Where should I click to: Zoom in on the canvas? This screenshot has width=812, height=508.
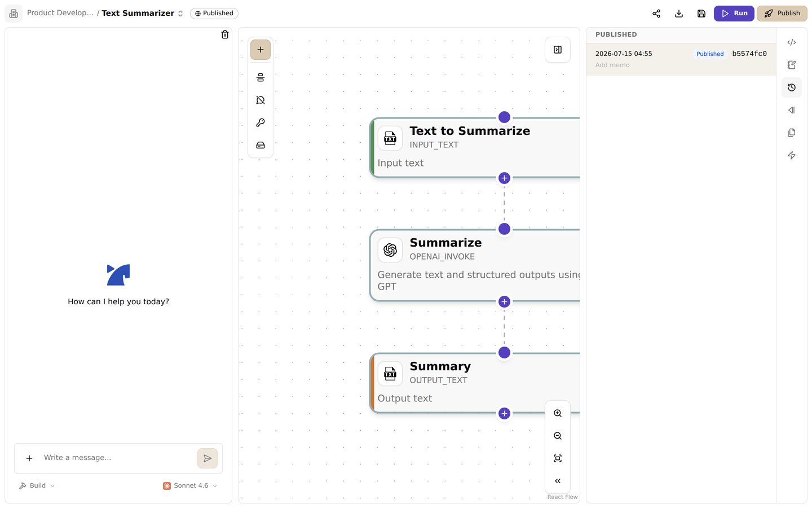(558, 413)
